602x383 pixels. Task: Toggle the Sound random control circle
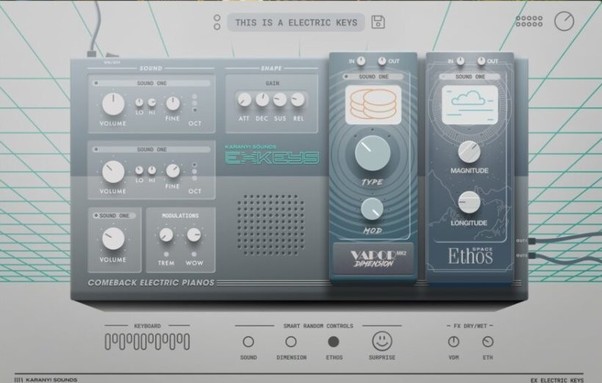pyautogui.click(x=248, y=342)
